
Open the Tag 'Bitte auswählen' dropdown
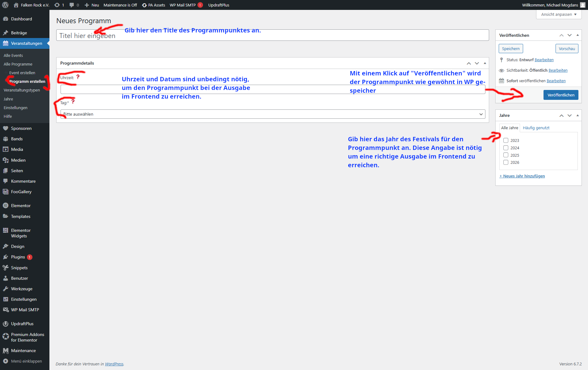273,114
